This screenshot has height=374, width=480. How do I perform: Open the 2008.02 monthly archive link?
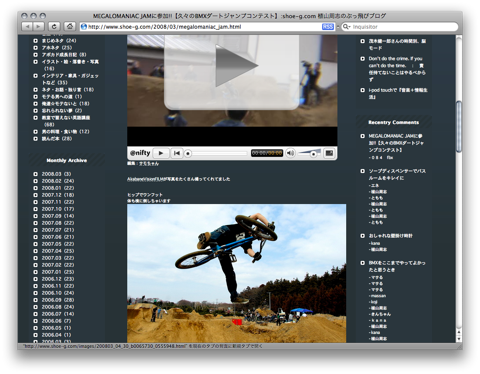pyautogui.click(x=57, y=181)
